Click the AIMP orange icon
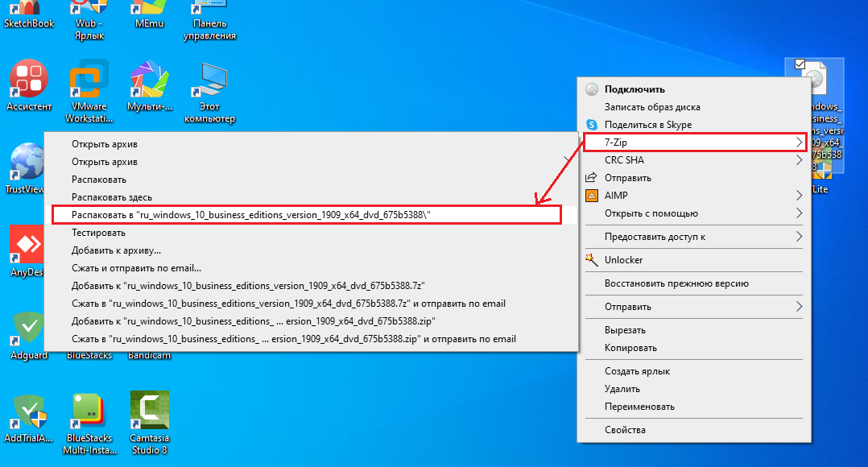 click(x=592, y=196)
